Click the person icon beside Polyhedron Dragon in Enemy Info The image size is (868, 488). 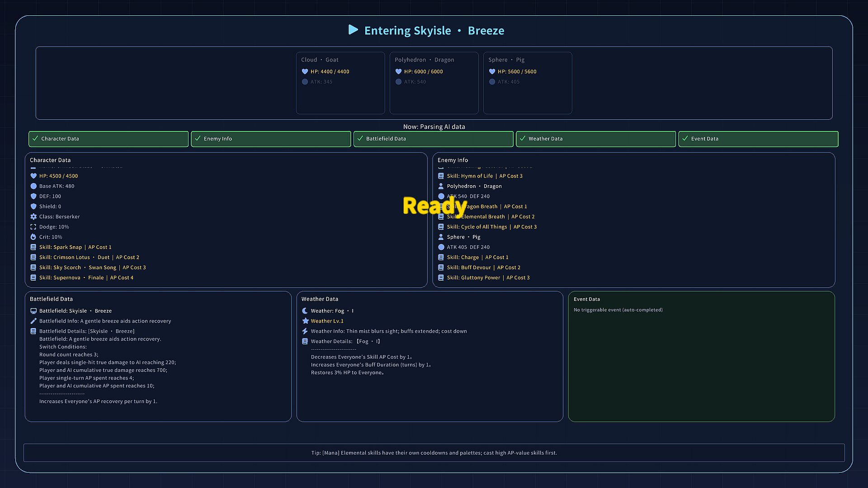pyautogui.click(x=441, y=186)
